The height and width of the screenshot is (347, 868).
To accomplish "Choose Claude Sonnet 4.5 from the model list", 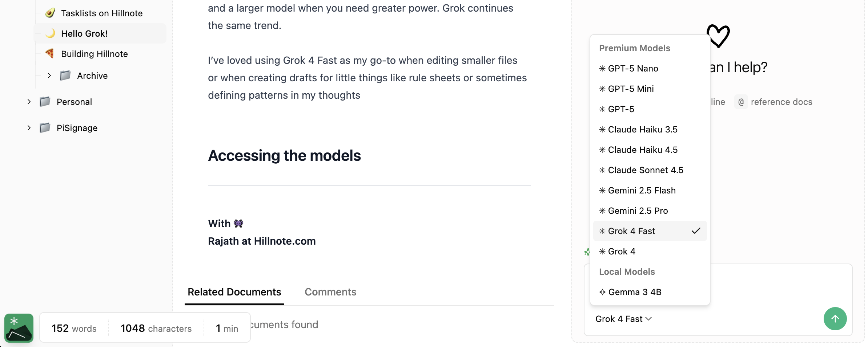I will click(645, 170).
